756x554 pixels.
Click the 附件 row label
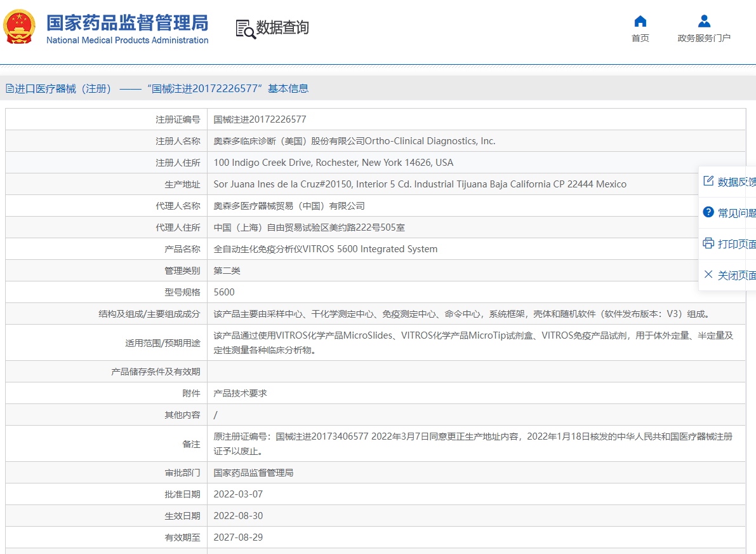[x=192, y=393]
